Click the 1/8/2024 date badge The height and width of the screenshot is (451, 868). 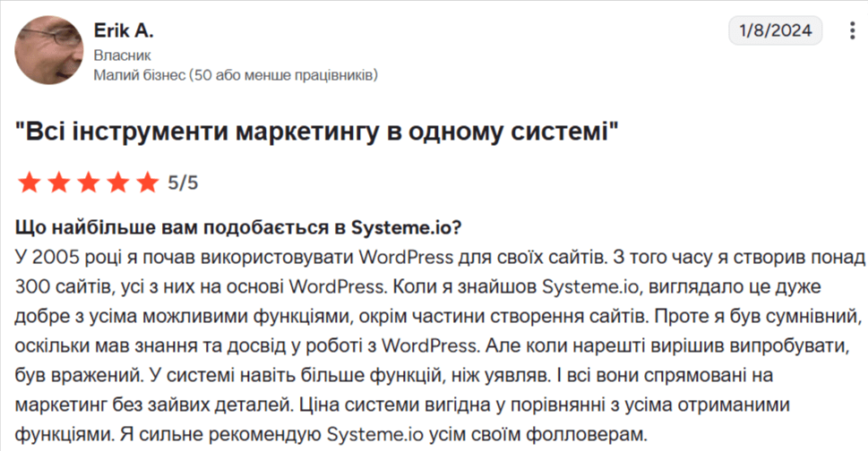pos(775,30)
